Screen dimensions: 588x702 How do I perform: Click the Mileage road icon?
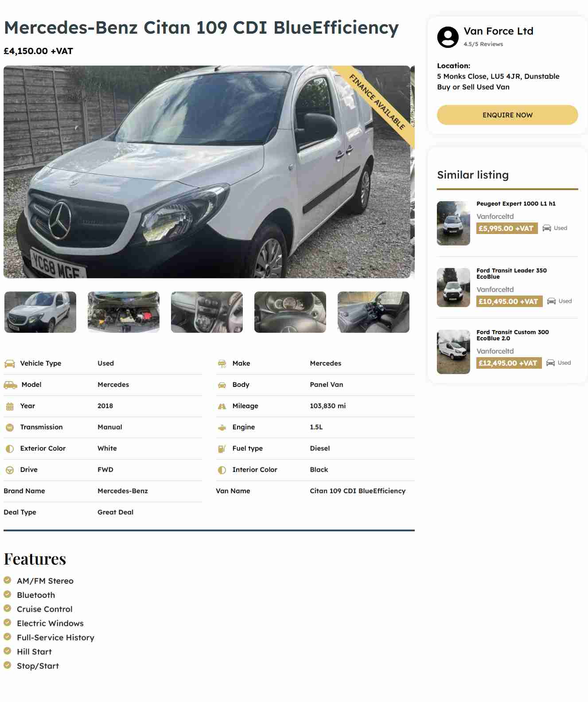tap(222, 406)
